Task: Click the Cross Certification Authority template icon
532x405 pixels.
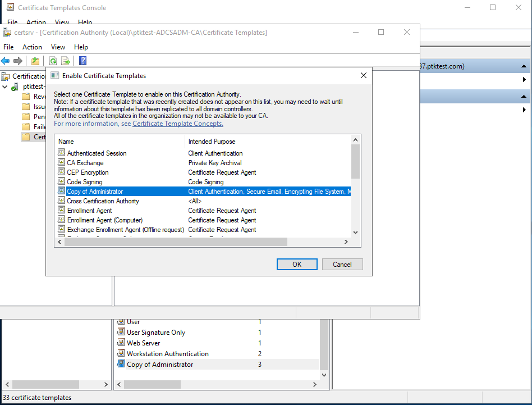Action: coord(61,201)
